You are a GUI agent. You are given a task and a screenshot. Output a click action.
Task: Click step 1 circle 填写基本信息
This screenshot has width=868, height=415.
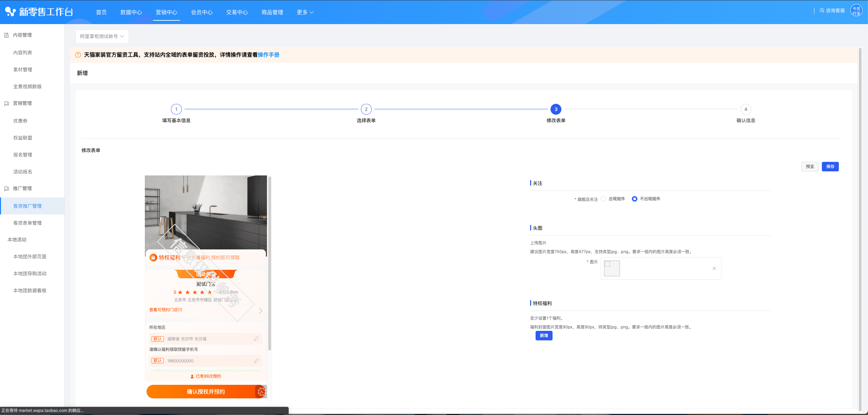click(176, 109)
